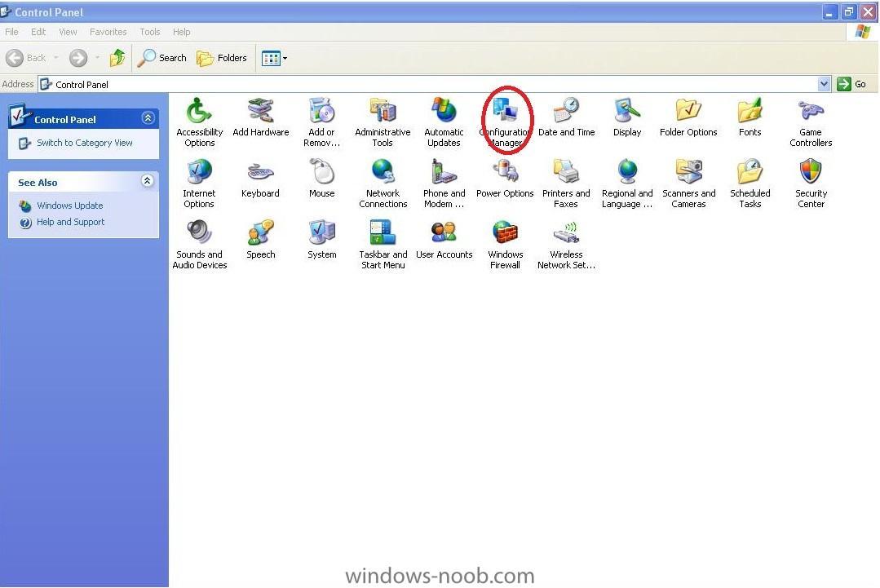
Task: Click Switch to Category View link
Action: 85,143
